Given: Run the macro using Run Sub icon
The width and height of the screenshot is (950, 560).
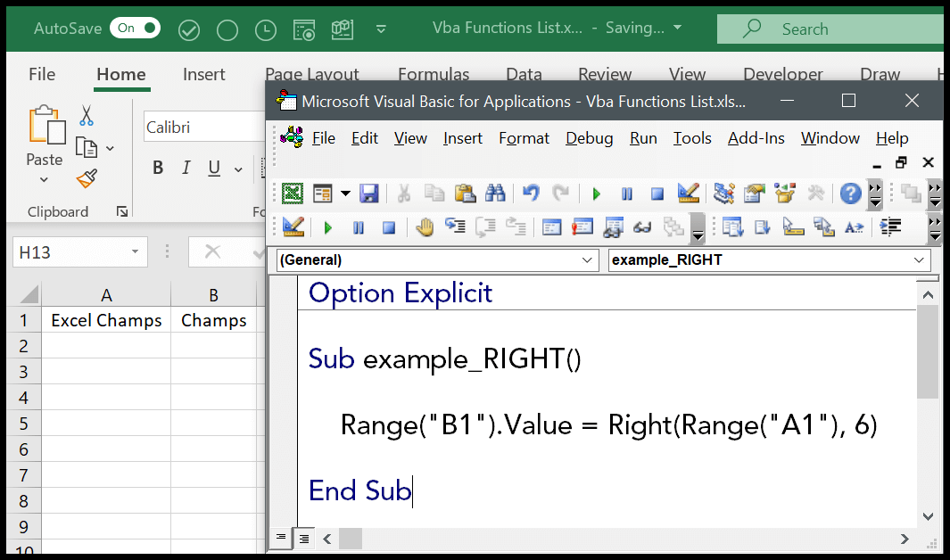Looking at the screenshot, I should tap(596, 193).
